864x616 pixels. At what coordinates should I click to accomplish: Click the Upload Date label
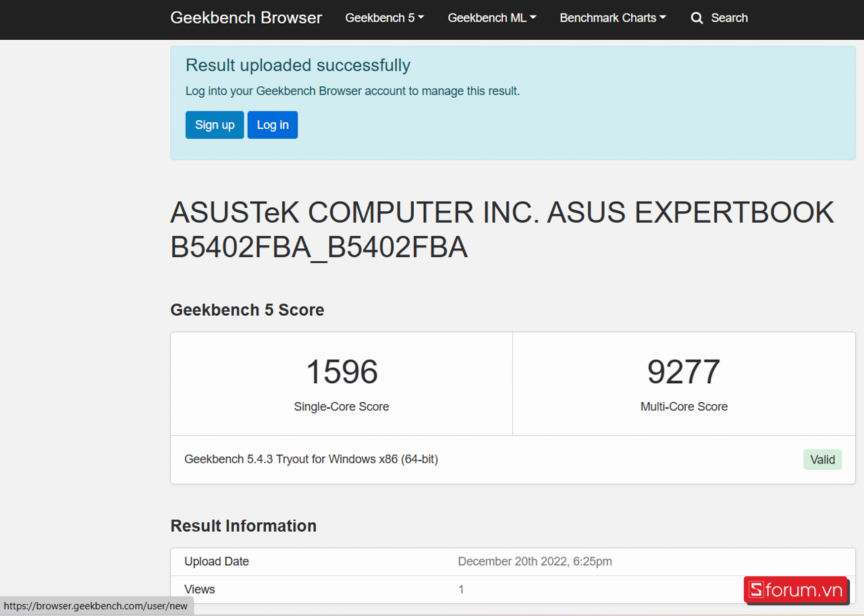coord(217,561)
